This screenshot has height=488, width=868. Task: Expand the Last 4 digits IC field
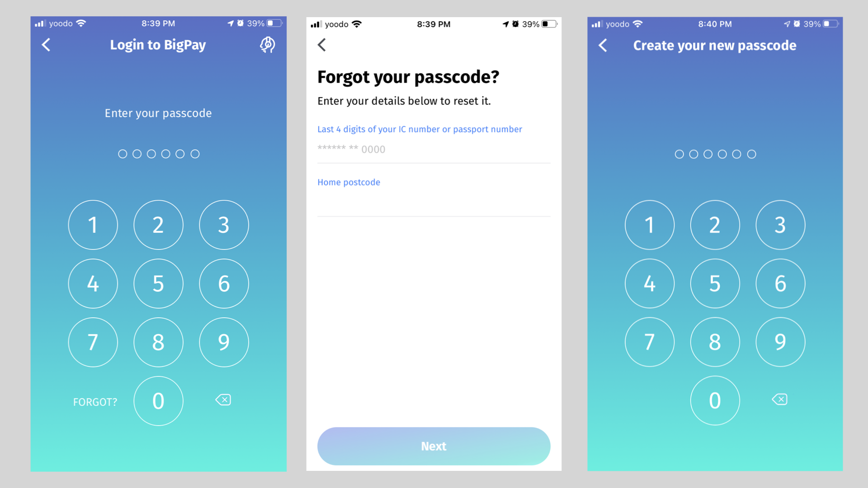tap(434, 149)
